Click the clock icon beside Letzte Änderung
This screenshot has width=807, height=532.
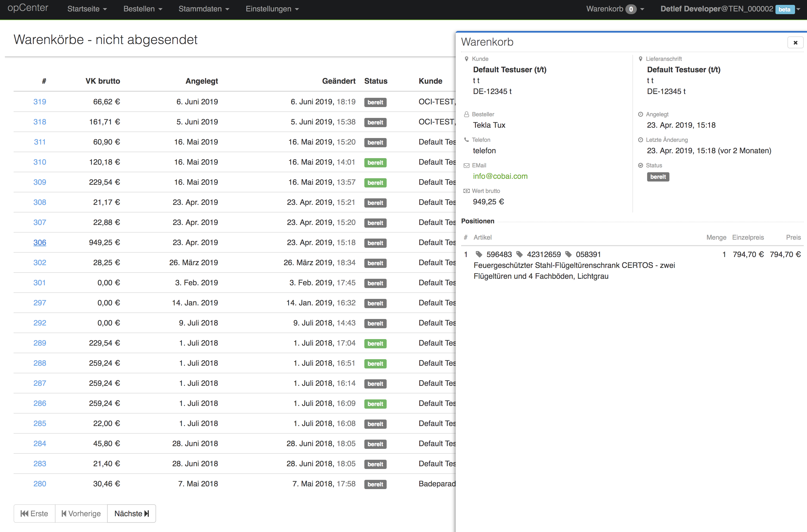(640, 140)
